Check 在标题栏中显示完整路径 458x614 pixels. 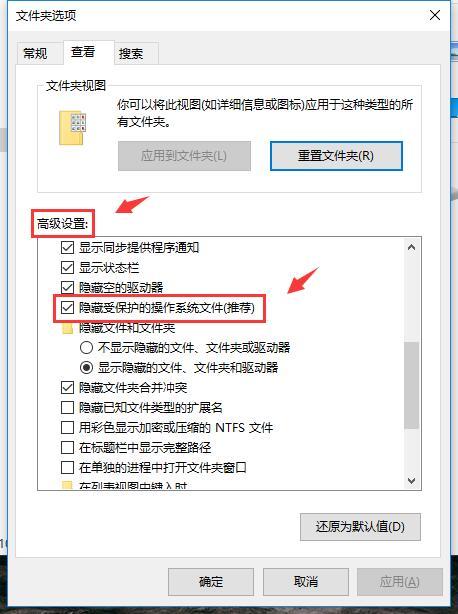tap(67, 447)
